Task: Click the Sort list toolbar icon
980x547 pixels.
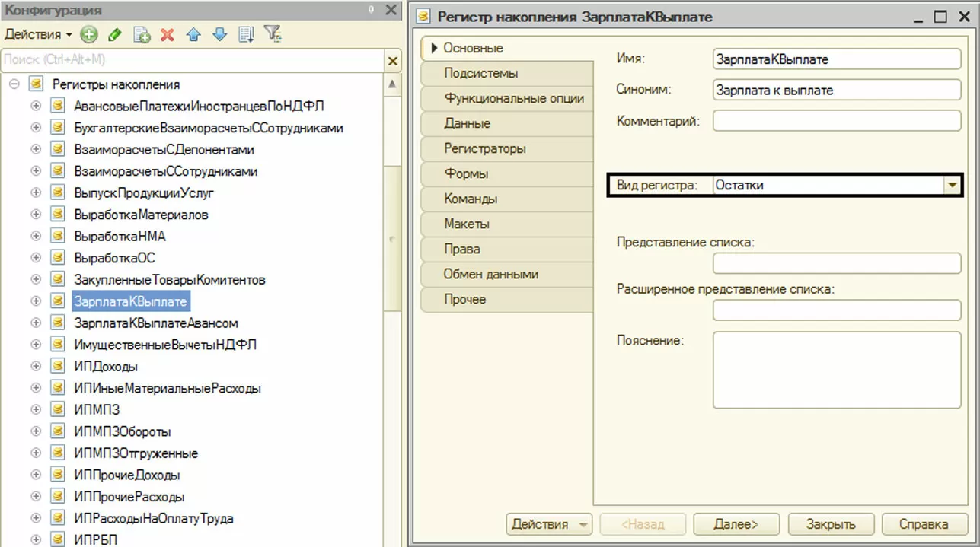Action: (x=246, y=34)
